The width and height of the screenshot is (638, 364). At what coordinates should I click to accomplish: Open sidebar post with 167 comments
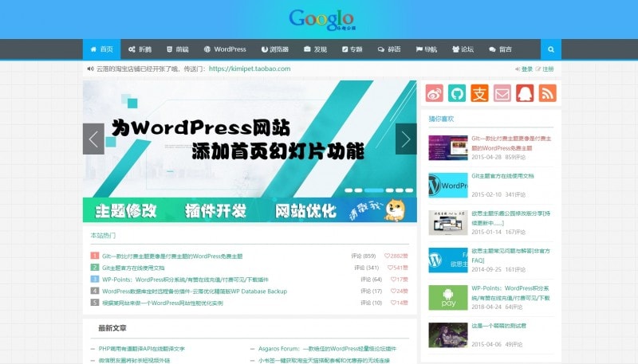click(x=510, y=218)
